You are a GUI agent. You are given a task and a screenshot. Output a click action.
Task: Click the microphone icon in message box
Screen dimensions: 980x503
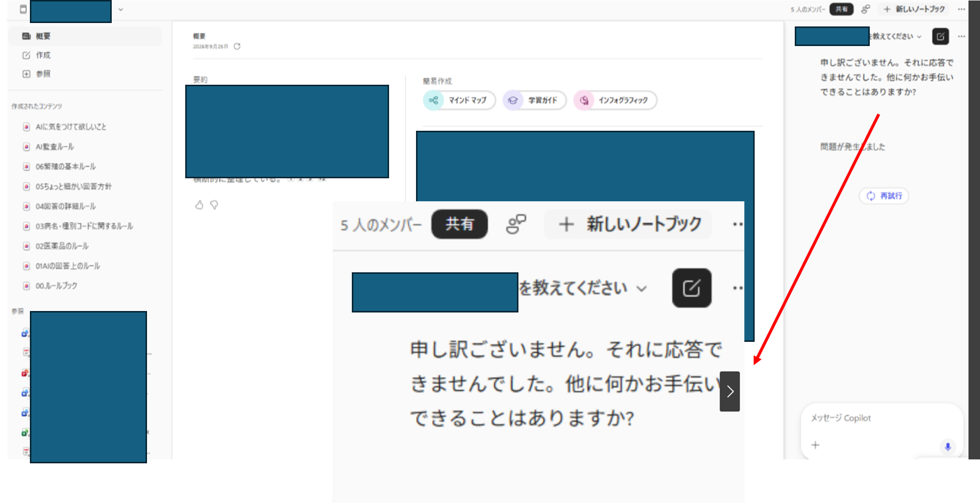click(x=948, y=446)
